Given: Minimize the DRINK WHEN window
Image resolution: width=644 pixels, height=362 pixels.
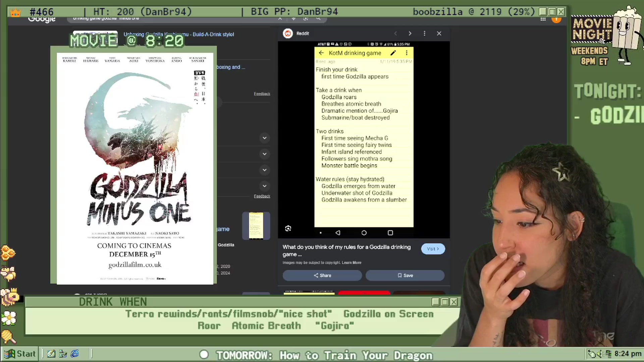Looking at the screenshot, I should click(x=436, y=302).
